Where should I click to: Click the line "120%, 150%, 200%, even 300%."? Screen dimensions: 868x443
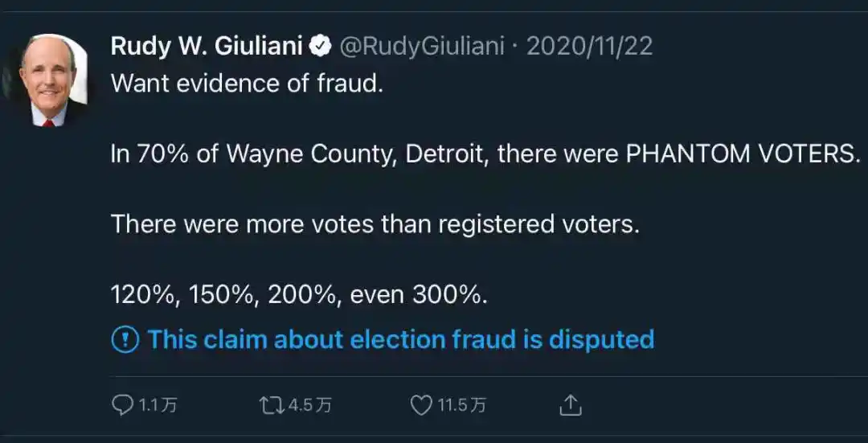(299, 294)
